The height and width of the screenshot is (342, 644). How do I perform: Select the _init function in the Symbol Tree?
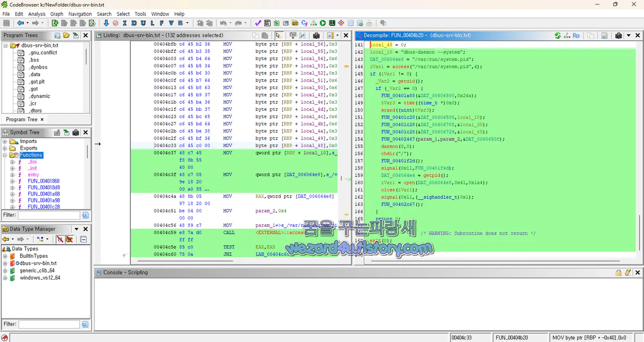pyautogui.click(x=32, y=168)
